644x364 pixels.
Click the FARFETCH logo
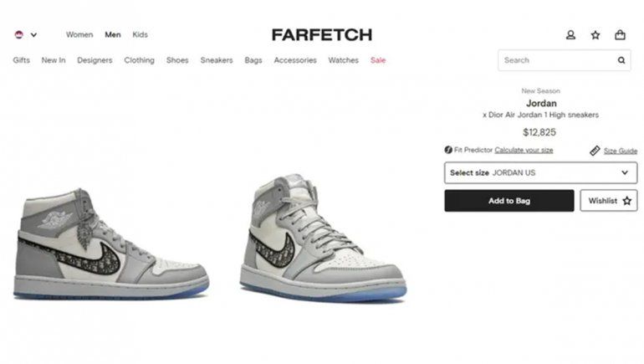[x=322, y=35]
